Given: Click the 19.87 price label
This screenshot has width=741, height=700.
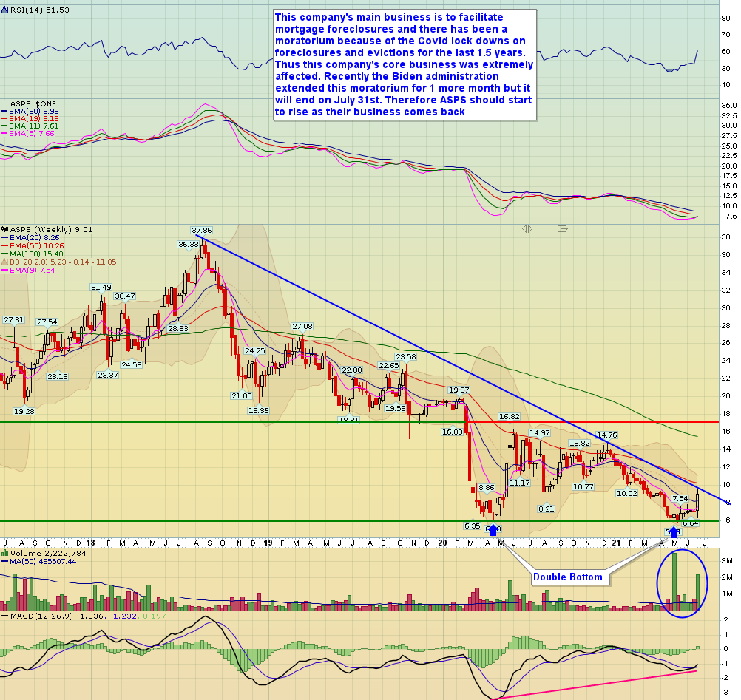Looking at the screenshot, I should tap(459, 390).
